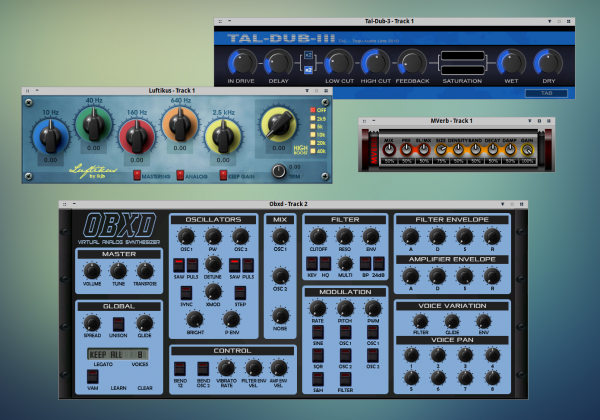Click the blue 10 Hz knob in Luftikus
This screenshot has height=420, width=600.
pyautogui.click(x=51, y=136)
